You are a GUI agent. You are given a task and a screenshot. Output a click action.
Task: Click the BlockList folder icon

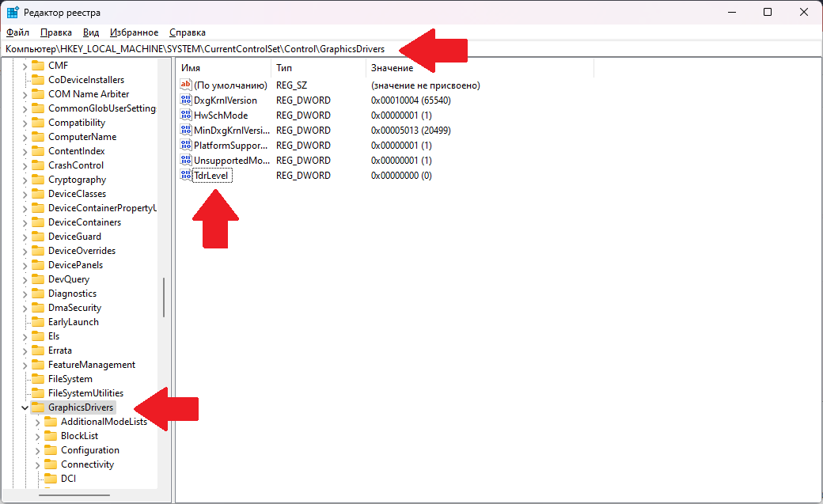[x=50, y=436]
